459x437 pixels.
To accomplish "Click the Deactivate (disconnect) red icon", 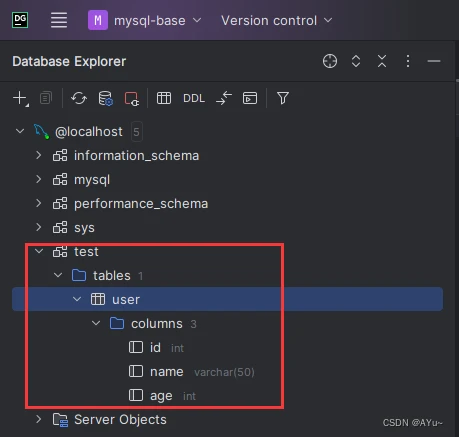I will coord(132,99).
